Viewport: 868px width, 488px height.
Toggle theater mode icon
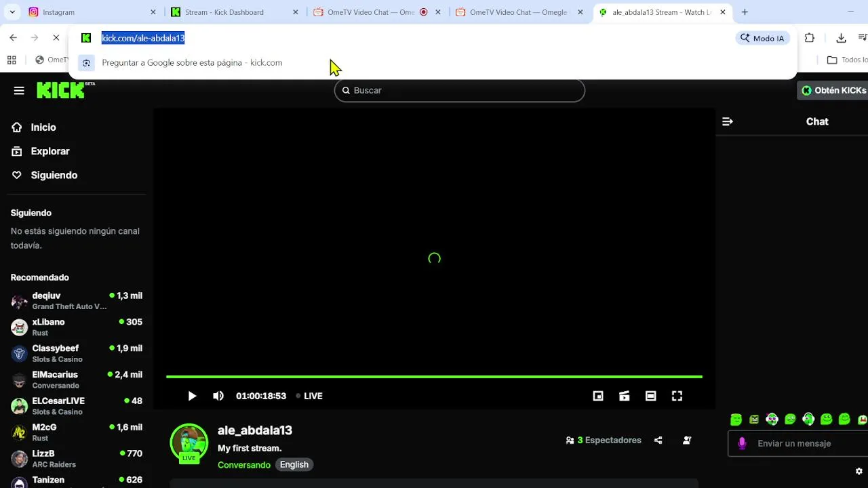651,396
